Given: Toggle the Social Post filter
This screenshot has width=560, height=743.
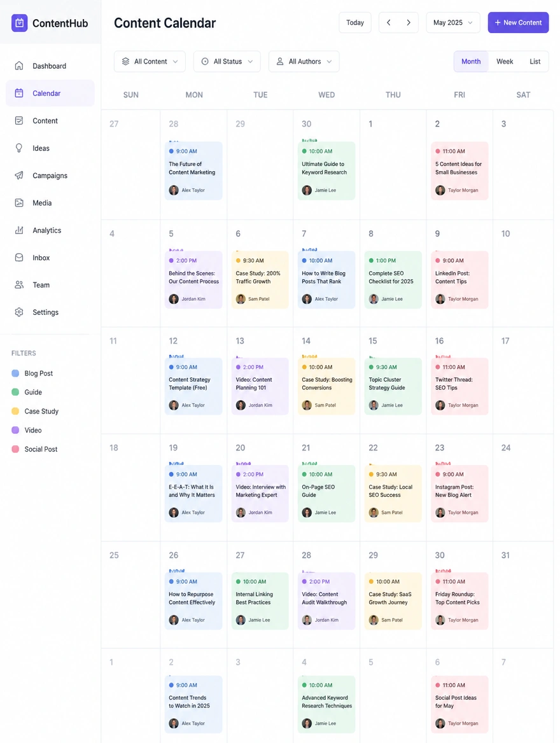Looking at the screenshot, I should point(34,449).
